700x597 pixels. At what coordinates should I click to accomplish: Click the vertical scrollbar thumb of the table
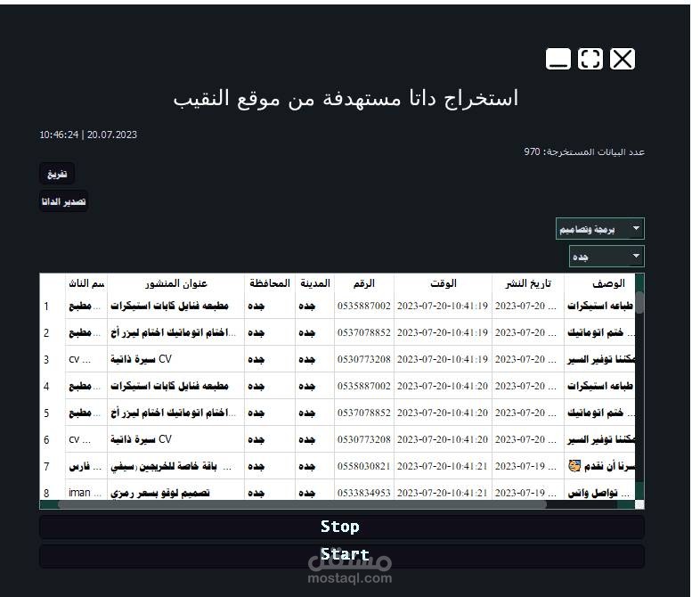tap(639, 302)
